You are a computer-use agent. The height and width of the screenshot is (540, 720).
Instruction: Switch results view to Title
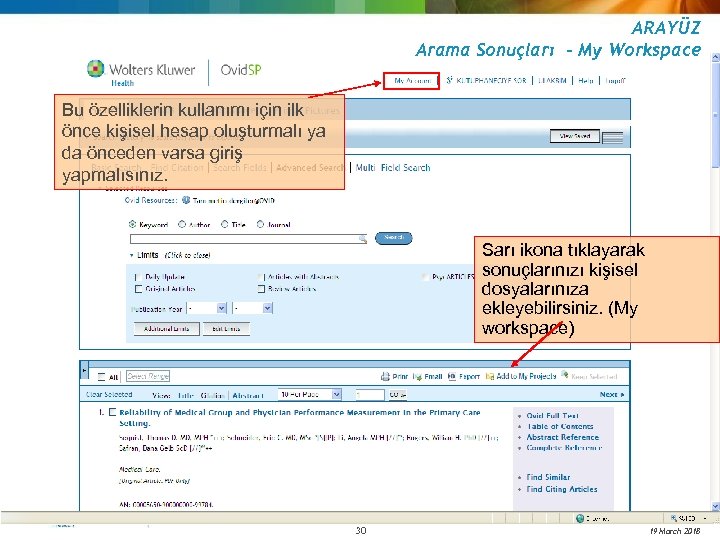click(x=186, y=395)
